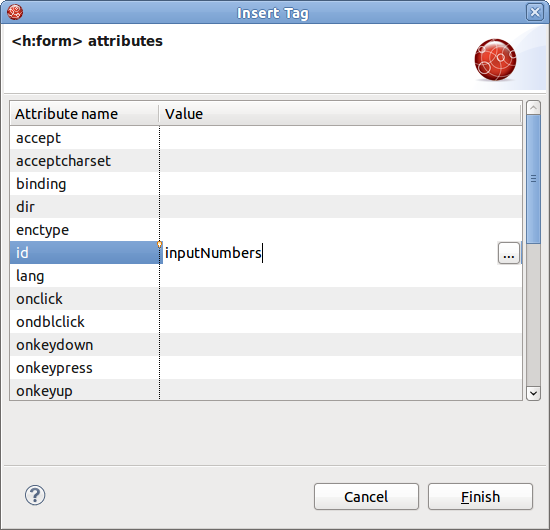Select the enctype attribute row
Image resolution: width=550 pixels, height=530 pixels.
(266, 230)
